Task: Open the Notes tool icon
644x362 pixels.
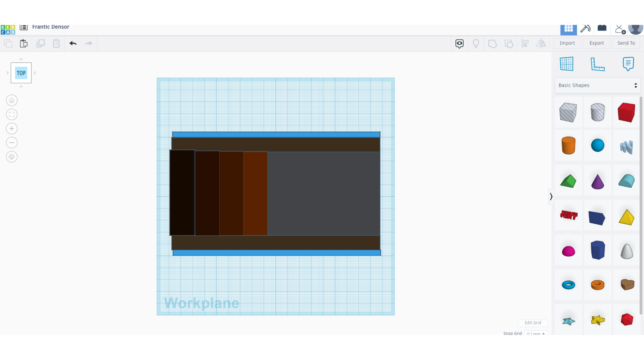Action: click(x=628, y=64)
